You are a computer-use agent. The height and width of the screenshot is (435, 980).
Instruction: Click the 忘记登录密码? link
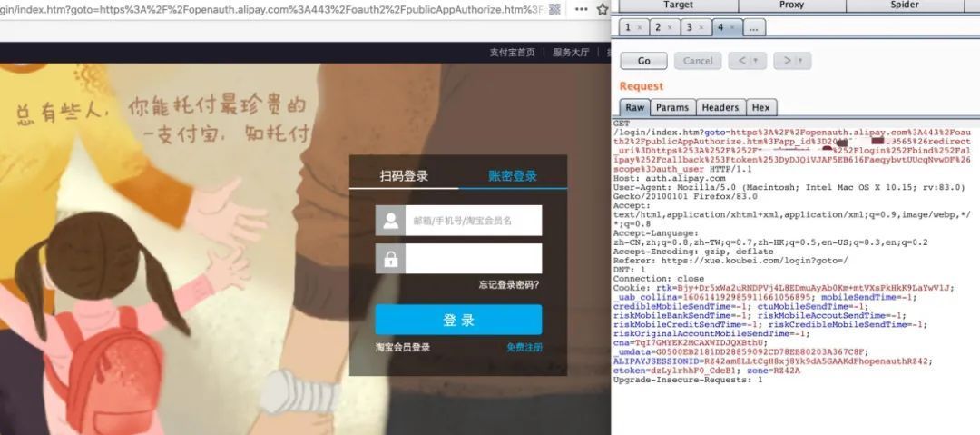coord(509,285)
